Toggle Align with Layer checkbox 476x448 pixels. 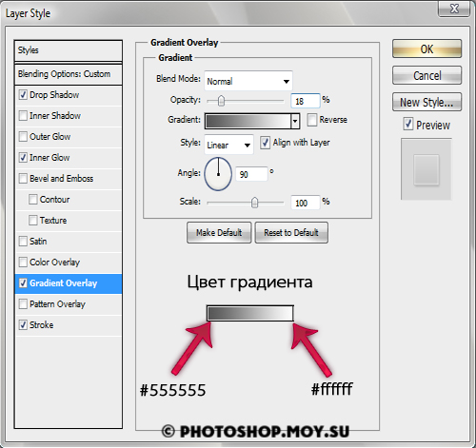265,143
